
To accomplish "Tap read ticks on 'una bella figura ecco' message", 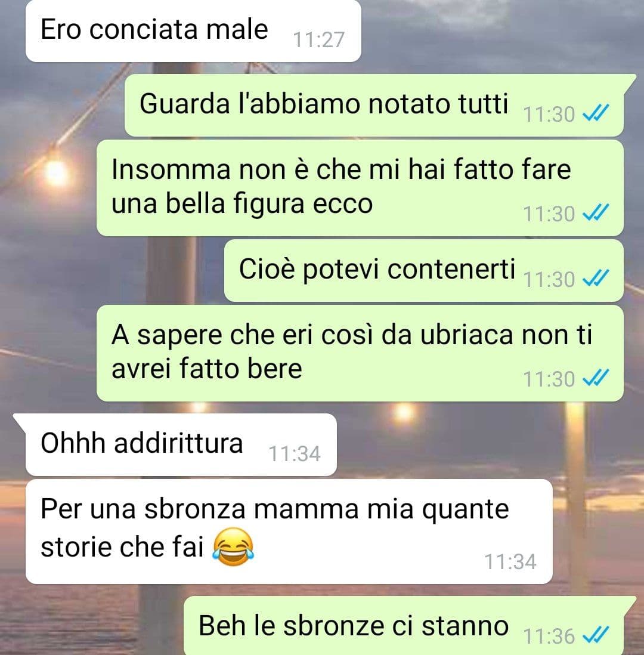I will tap(596, 212).
